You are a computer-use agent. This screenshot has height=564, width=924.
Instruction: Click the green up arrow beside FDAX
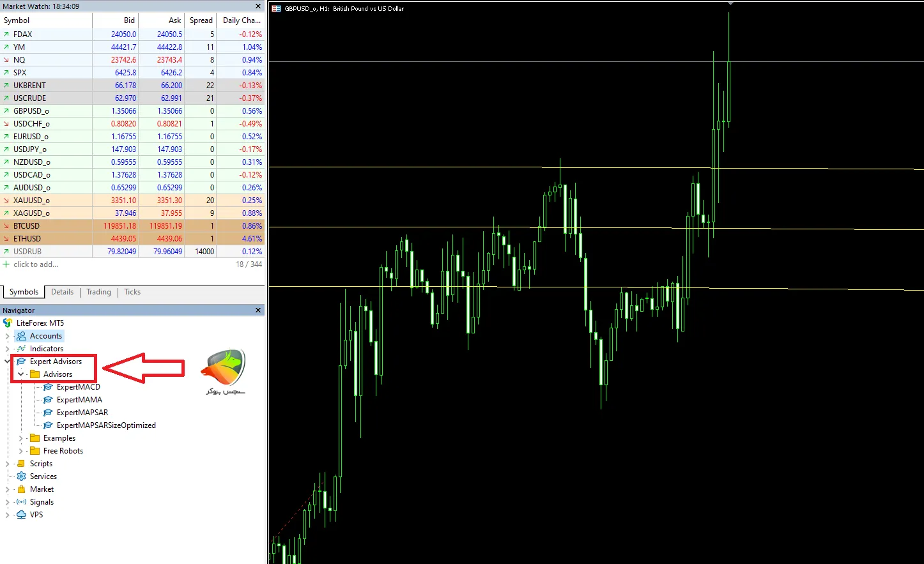click(x=6, y=34)
